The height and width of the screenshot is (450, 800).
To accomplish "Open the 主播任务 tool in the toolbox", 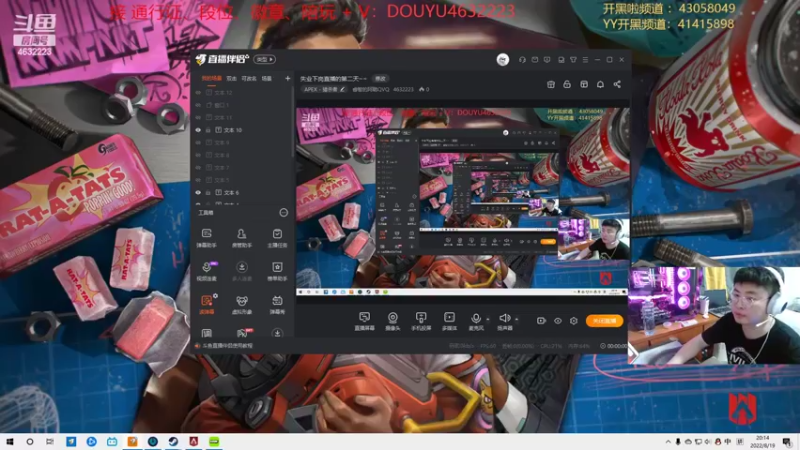I will click(x=277, y=238).
